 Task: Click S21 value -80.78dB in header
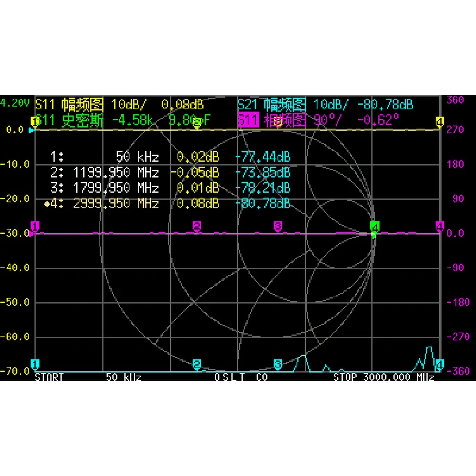385,105
